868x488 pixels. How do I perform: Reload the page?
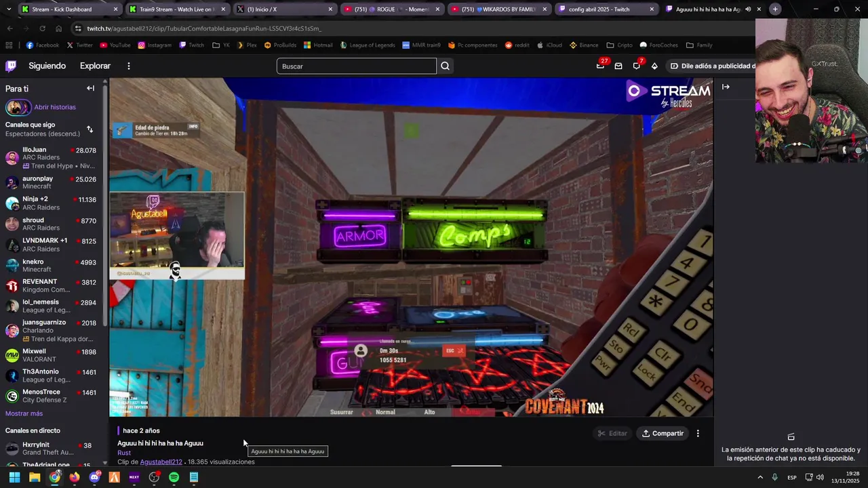pyautogui.click(x=42, y=28)
